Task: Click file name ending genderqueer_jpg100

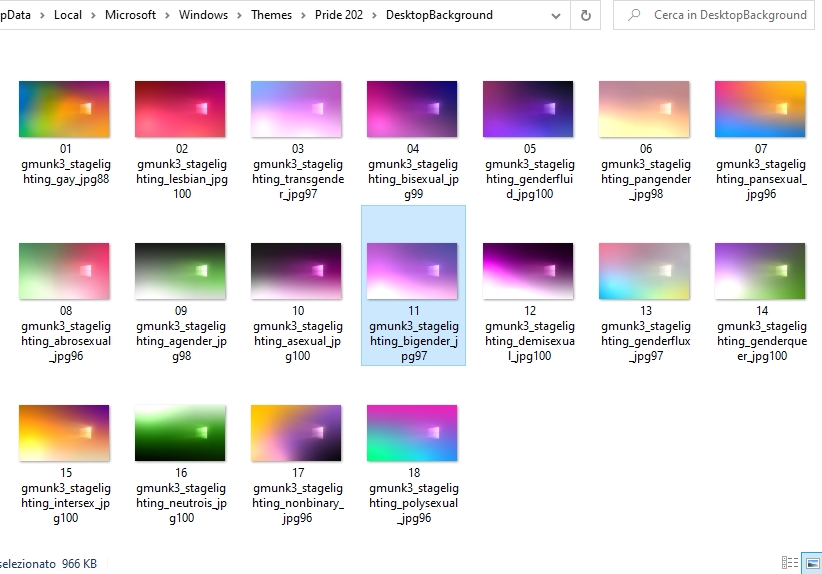Action: (x=762, y=333)
